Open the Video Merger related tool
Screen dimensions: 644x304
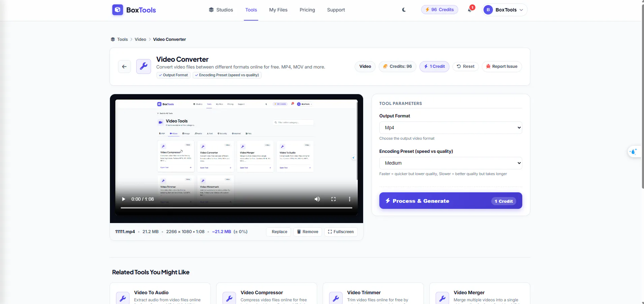point(480,294)
